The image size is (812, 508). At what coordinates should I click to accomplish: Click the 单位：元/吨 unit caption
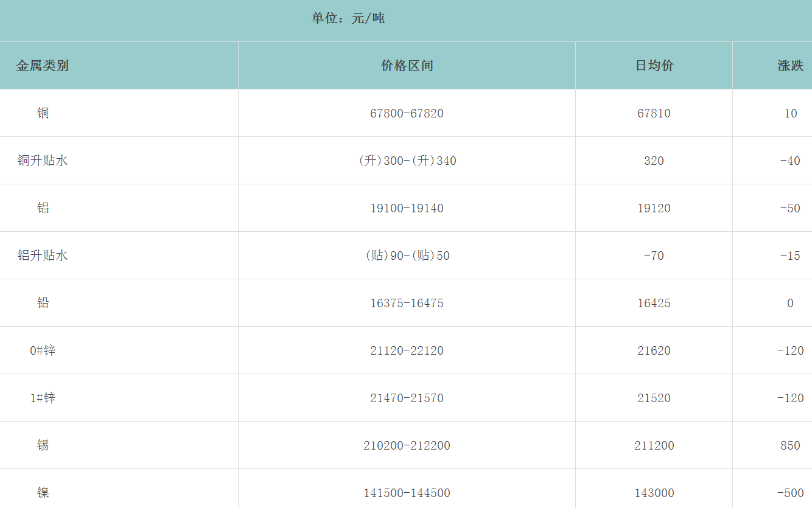348,18
